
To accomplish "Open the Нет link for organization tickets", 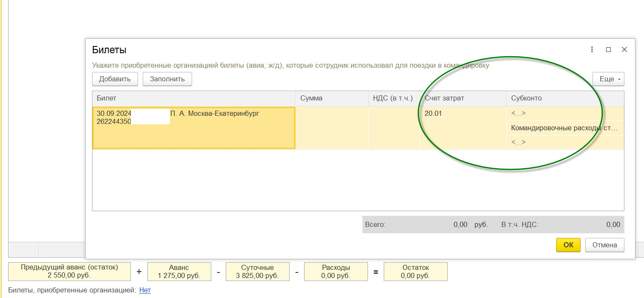I will [x=145, y=290].
